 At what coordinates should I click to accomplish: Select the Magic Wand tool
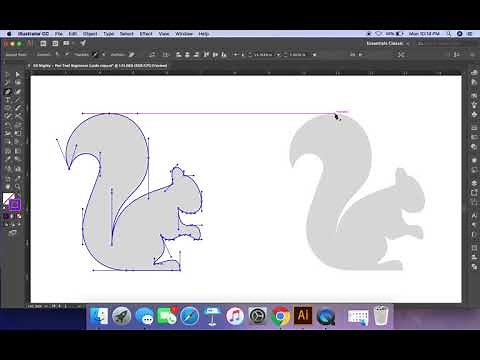[x=7, y=83]
